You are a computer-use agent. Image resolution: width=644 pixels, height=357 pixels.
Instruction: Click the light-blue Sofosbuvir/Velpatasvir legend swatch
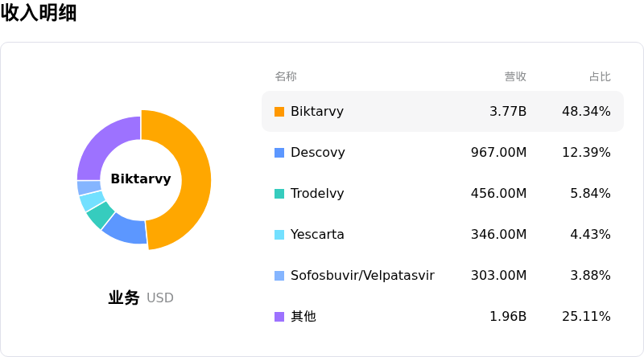point(279,276)
